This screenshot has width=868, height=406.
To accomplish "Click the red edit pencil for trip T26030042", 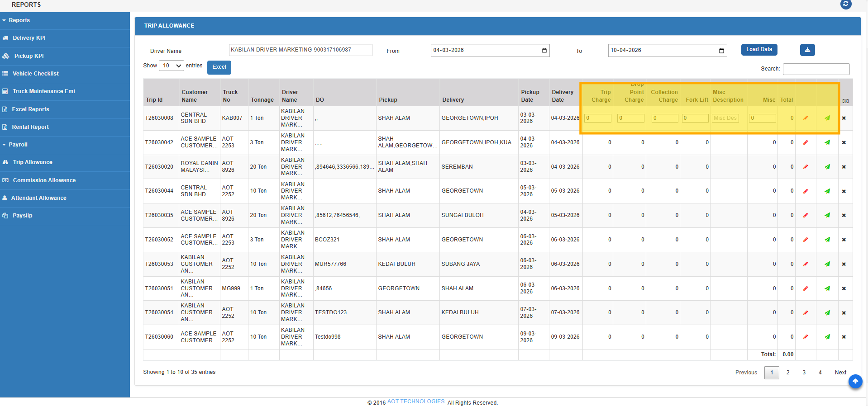I will [x=806, y=142].
